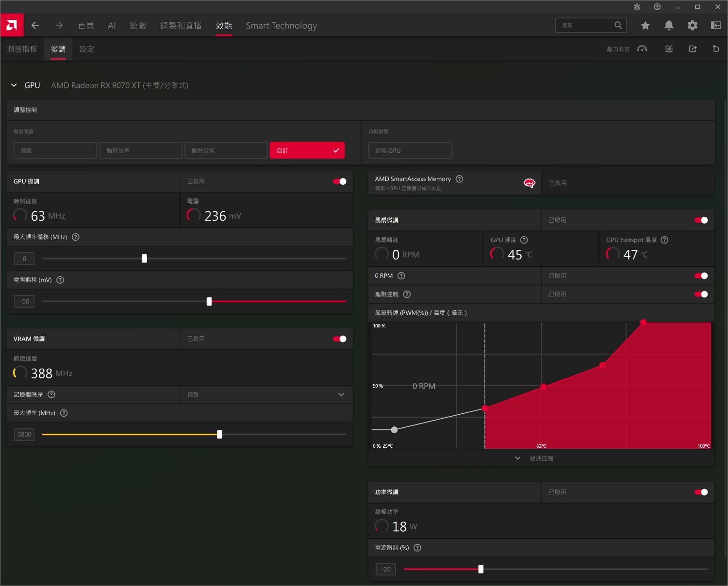Click the 最大頻率偏移 slider handle
The width and height of the screenshot is (728, 586).
coord(144,259)
